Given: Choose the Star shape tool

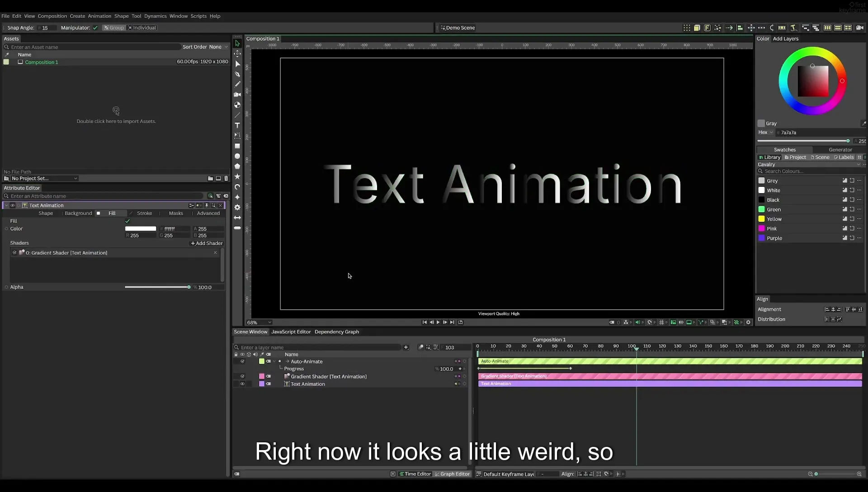Looking at the screenshot, I should [237, 176].
